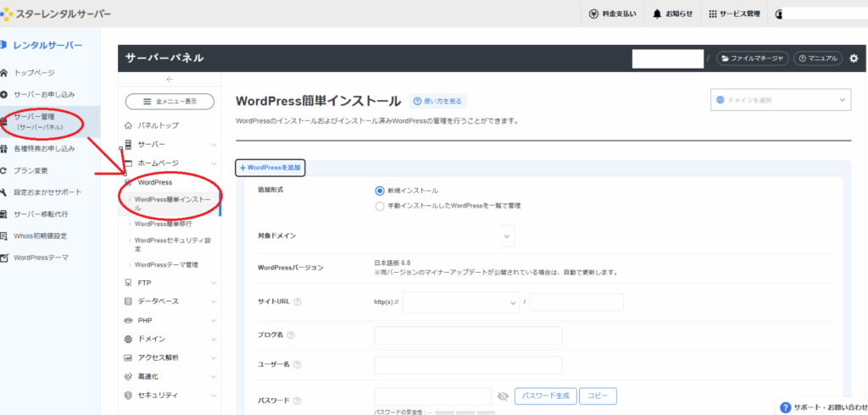This screenshot has width=868, height=415.
Task: Click help icon next to サイトURL
Action: coord(298,302)
